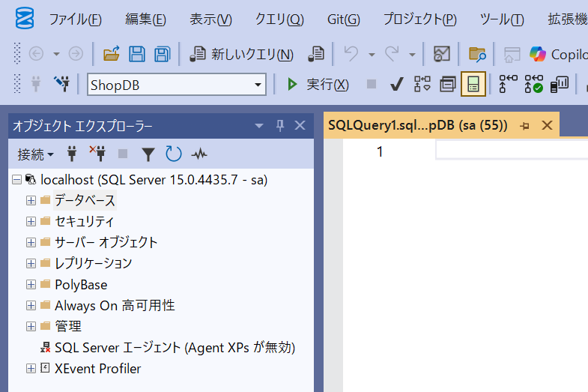Click the navigate forward arrow icon

pyautogui.click(x=76, y=54)
